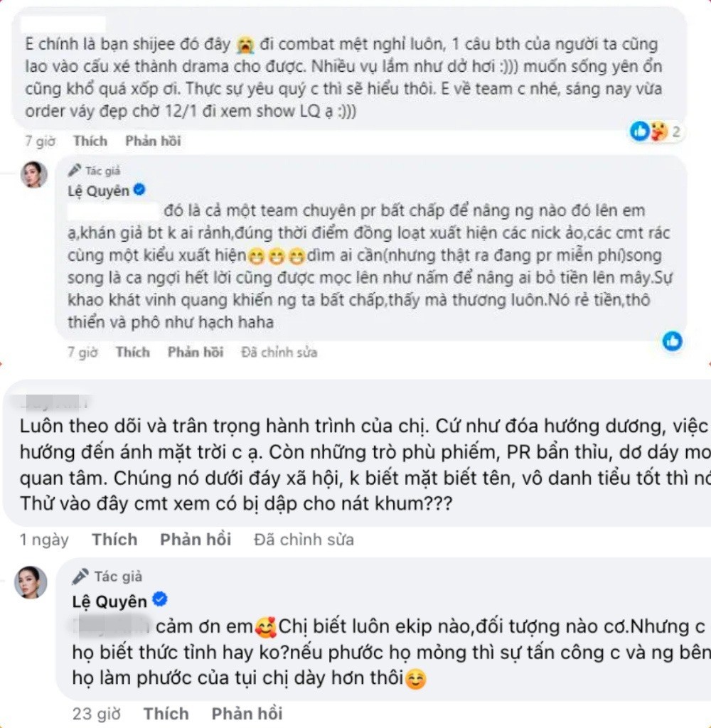Click the Tác giả microphone icon on the 23 giờ reply
The image size is (711, 728).
click(x=80, y=577)
